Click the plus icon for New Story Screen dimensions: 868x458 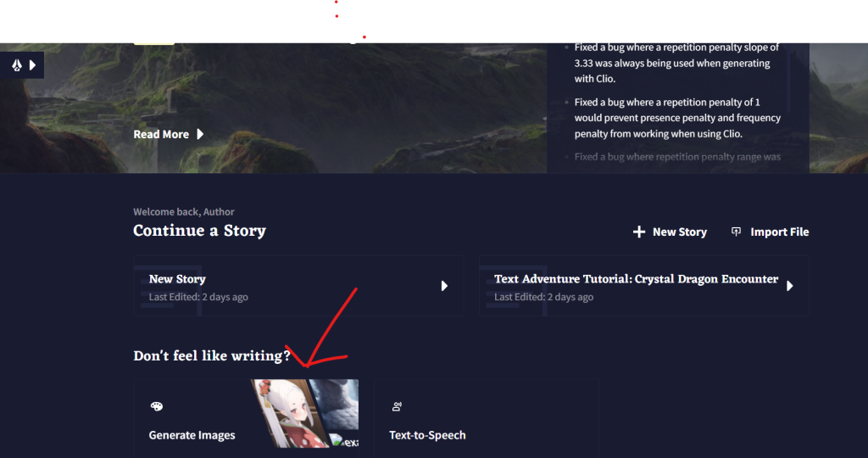[639, 232]
